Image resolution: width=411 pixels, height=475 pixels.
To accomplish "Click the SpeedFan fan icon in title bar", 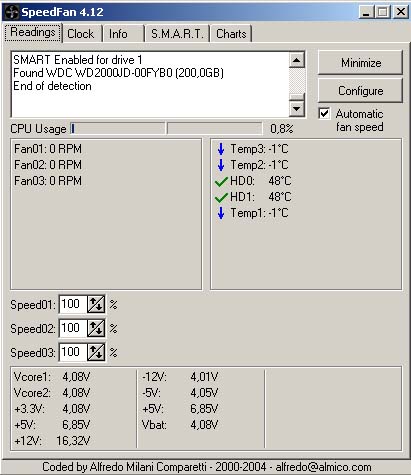I will click(11, 12).
